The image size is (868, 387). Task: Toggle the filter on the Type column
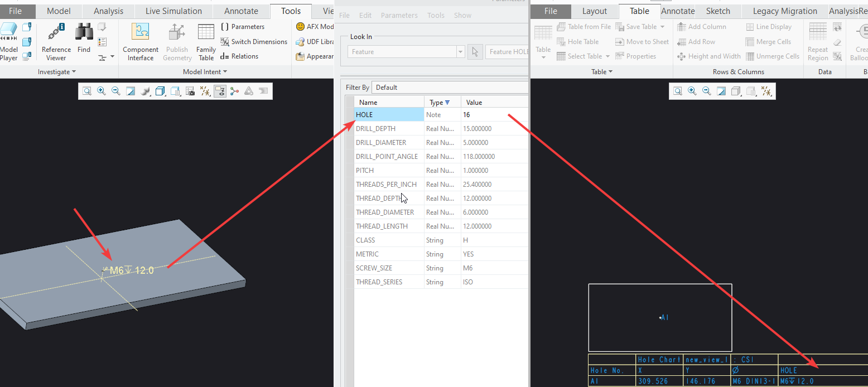(x=448, y=102)
